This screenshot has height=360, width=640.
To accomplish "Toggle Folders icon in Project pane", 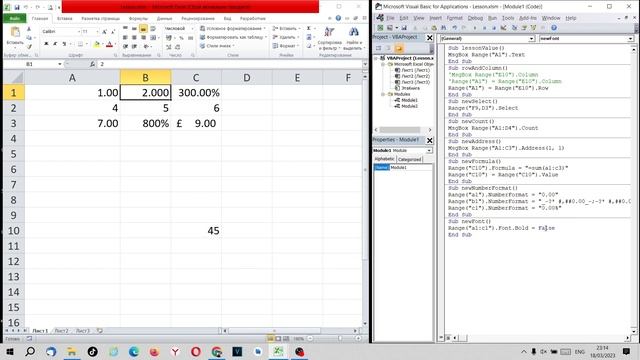I will 399,48.
